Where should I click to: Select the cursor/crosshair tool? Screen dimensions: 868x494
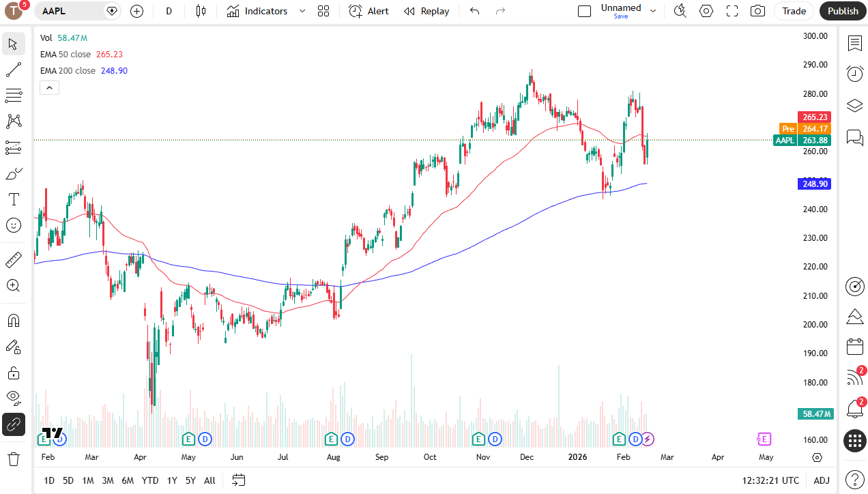[x=13, y=44]
